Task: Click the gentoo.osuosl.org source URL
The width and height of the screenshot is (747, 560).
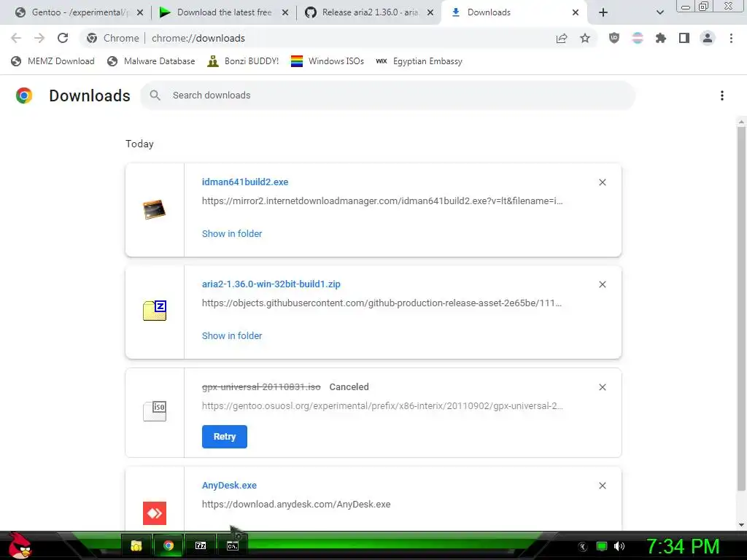Action: pyautogui.click(x=382, y=405)
